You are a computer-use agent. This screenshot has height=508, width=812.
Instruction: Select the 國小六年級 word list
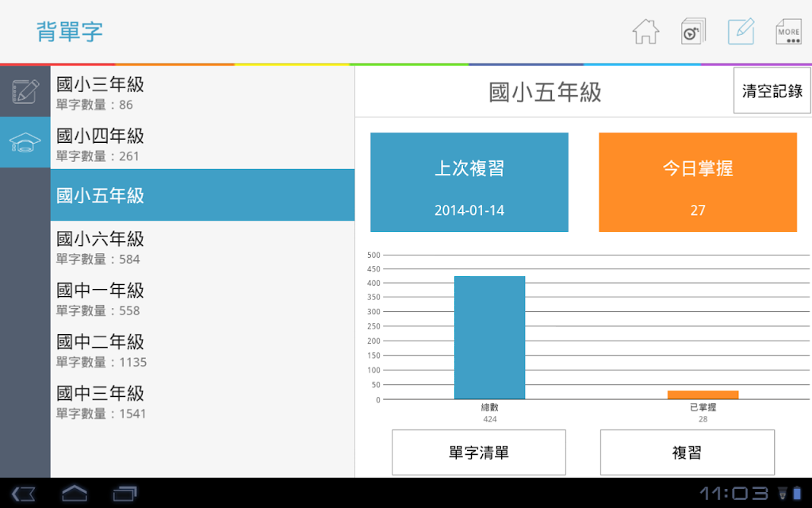[202, 247]
